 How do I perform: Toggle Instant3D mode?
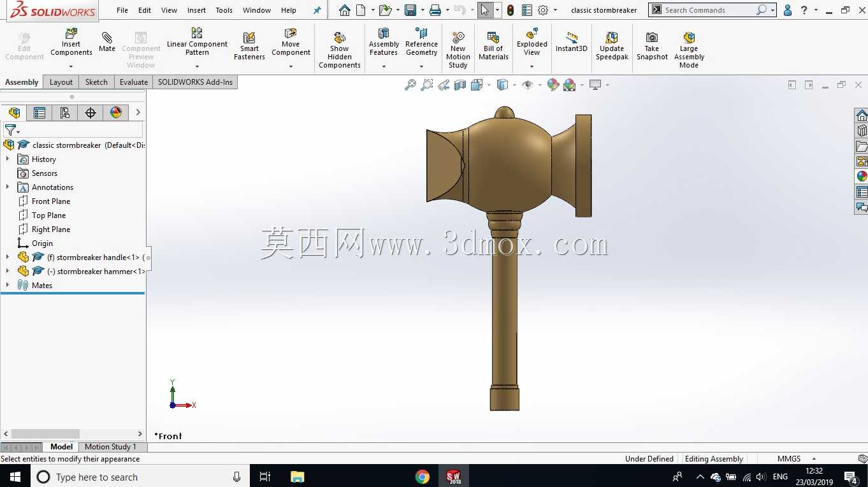pyautogui.click(x=571, y=42)
